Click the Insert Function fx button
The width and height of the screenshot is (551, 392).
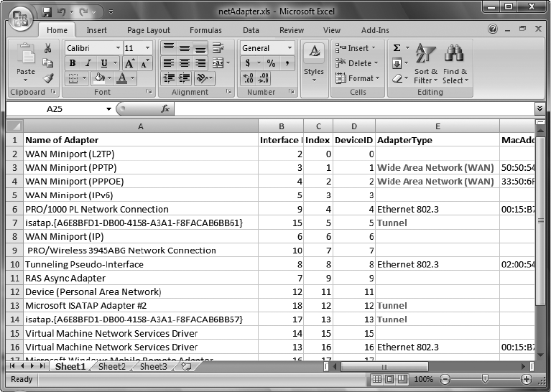165,109
